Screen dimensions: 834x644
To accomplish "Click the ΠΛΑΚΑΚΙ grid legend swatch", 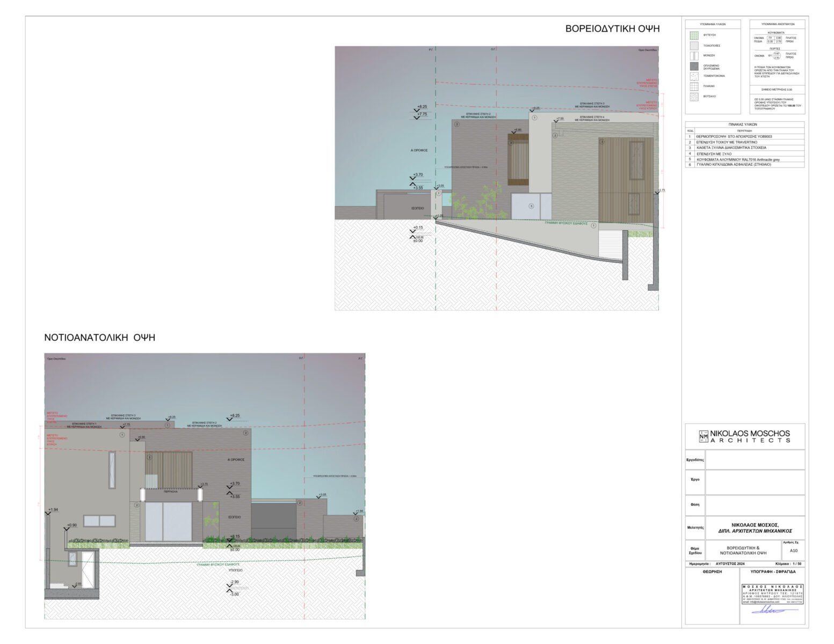I will 694,86.
